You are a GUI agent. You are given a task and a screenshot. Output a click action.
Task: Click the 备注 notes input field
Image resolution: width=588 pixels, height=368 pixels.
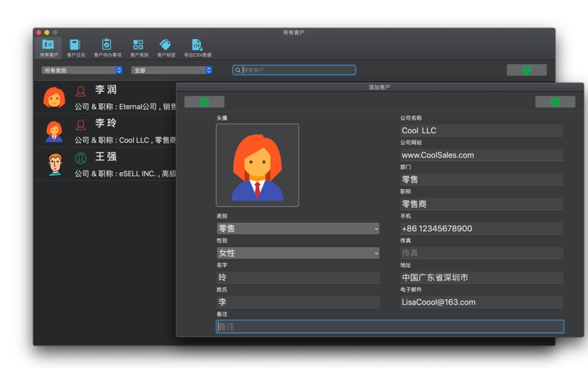click(390, 327)
